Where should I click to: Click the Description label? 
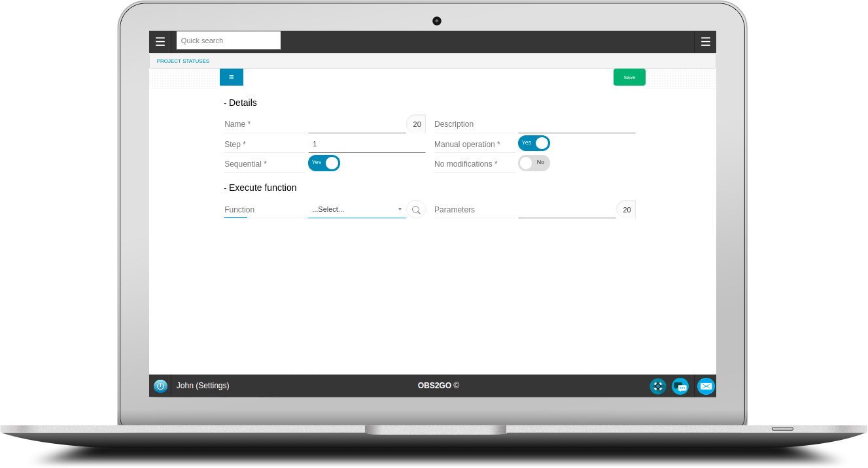pyautogui.click(x=454, y=124)
